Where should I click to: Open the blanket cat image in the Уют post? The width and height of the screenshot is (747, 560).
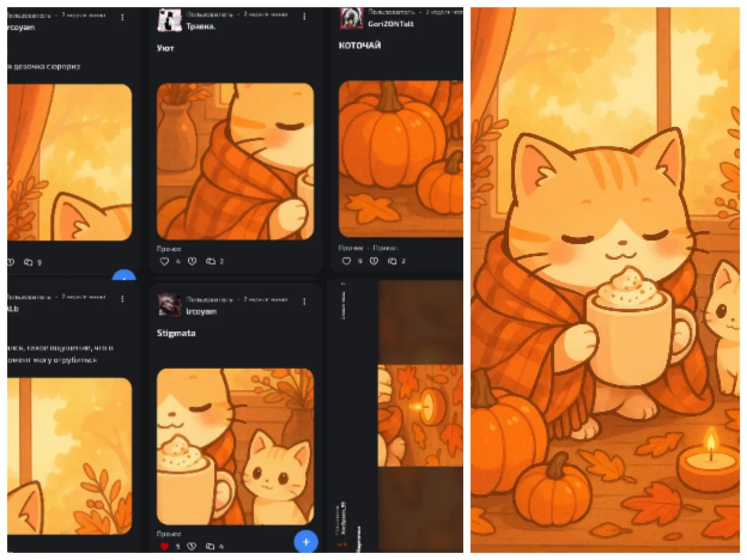[235, 161]
